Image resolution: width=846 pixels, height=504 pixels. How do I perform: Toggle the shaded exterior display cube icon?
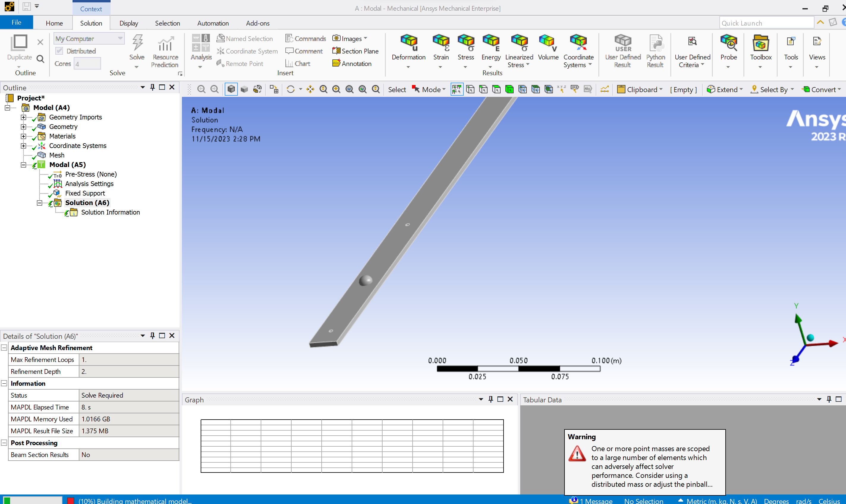231,89
